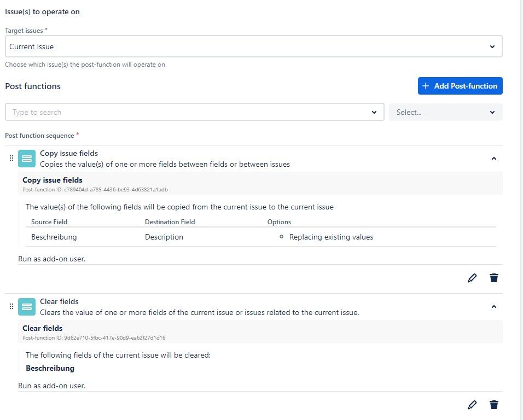Click the Add Post-function button
The height and width of the screenshot is (420, 523).
(460, 86)
